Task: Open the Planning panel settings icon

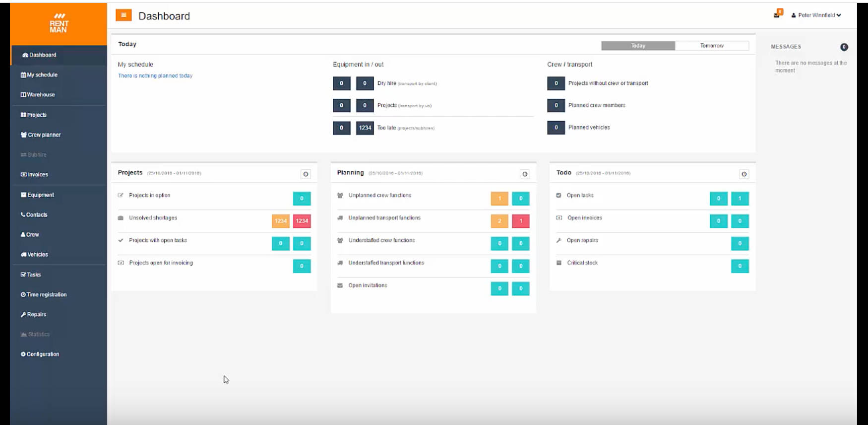Action: click(525, 174)
